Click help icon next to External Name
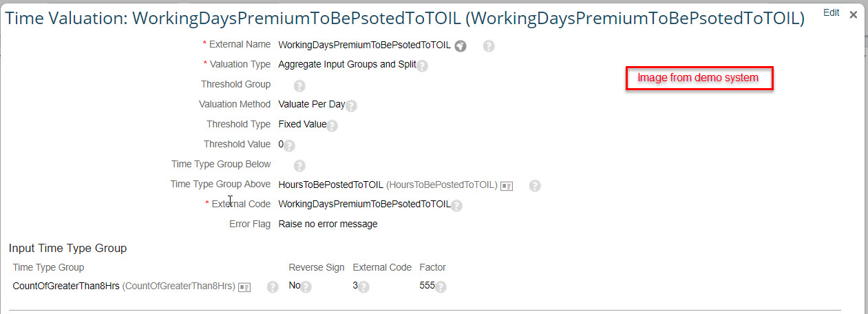This screenshot has width=868, height=314. click(489, 46)
